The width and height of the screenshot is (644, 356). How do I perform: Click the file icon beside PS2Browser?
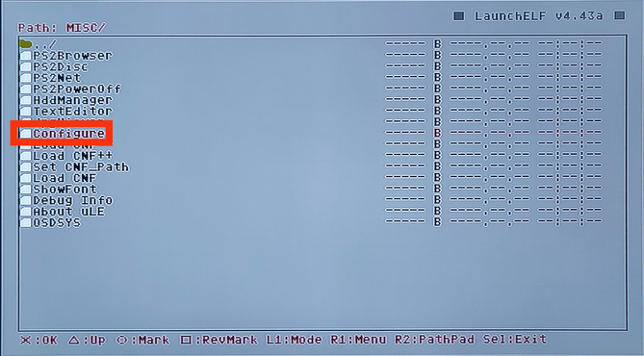(26, 56)
